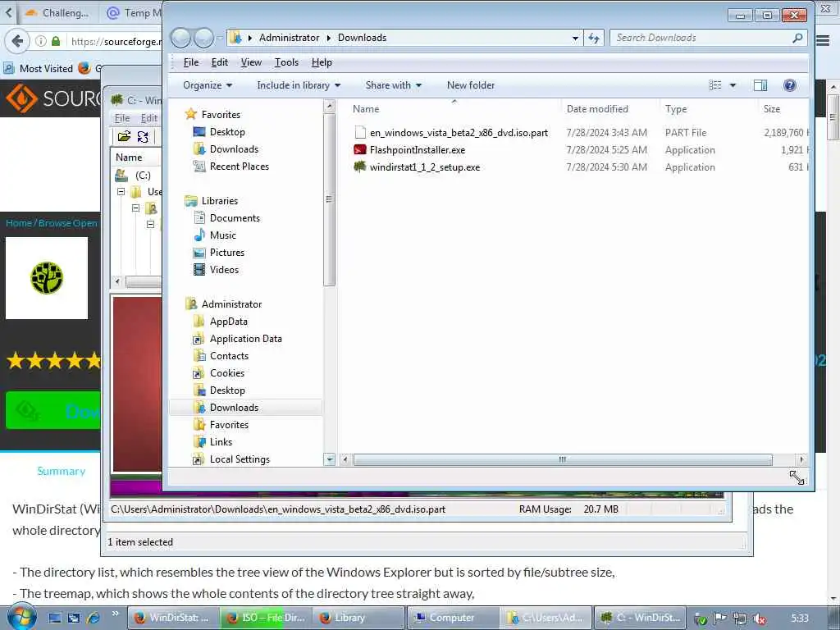Click the open folder icon in WinDirStat toolbar
This screenshot has width=840, height=630.
[125, 136]
